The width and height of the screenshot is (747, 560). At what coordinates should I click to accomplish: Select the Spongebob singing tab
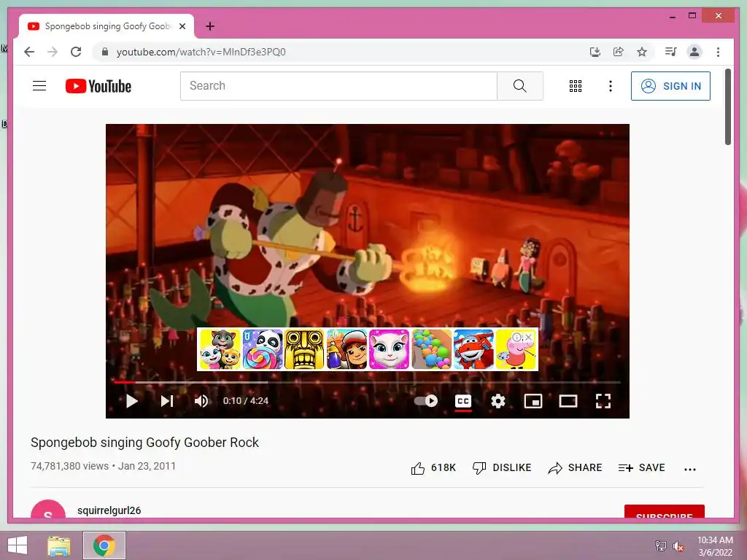[x=107, y=26]
